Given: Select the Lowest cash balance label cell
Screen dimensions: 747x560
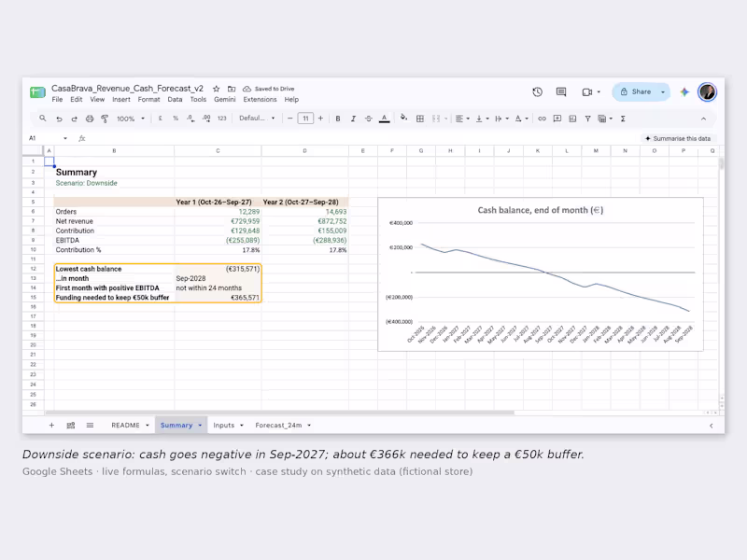Looking at the screenshot, I should tap(114, 269).
